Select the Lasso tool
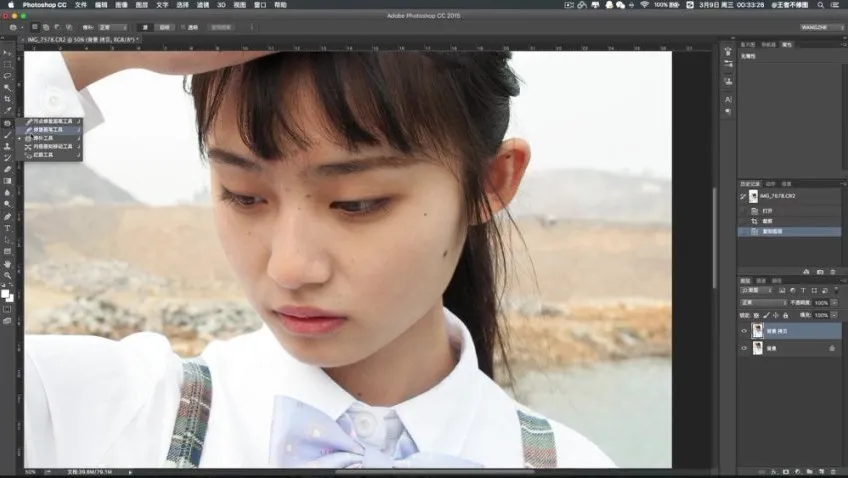 pyautogui.click(x=7, y=76)
